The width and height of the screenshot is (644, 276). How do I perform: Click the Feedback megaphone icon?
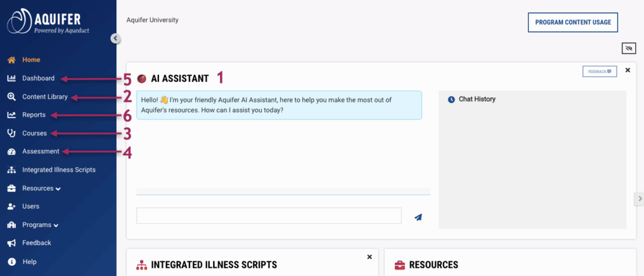(x=11, y=243)
